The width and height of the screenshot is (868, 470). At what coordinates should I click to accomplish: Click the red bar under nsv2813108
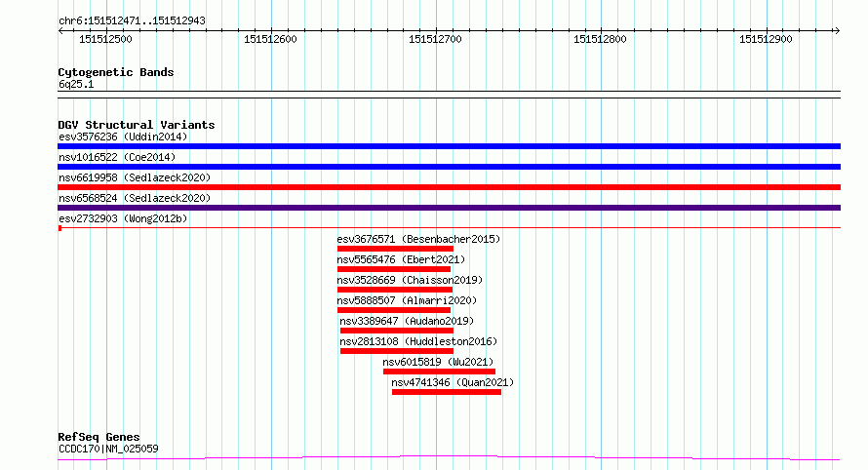pyautogui.click(x=397, y=351)
